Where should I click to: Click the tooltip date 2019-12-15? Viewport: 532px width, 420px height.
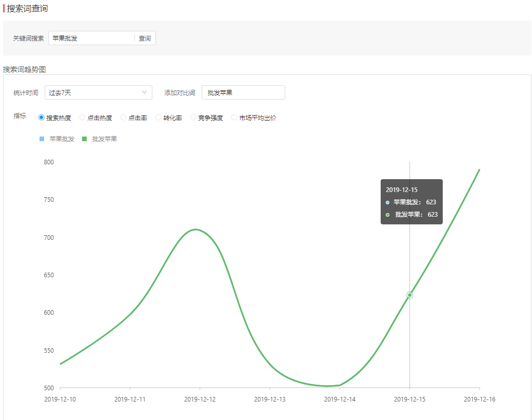pyautogui.click(x=402, y=190)
